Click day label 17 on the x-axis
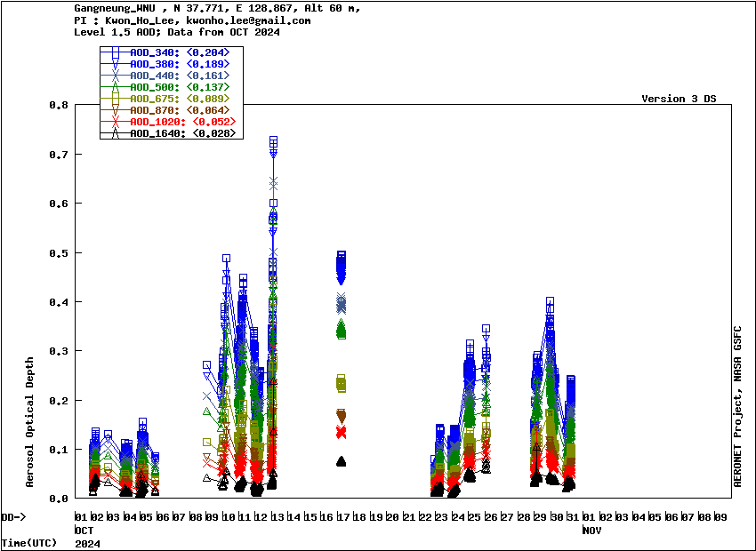 point(343,517)
